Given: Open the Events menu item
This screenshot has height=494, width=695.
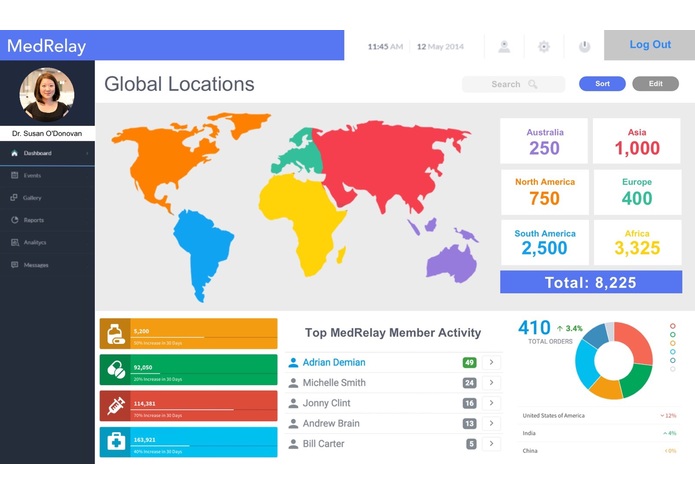Looking at the screenshot, I should (x=47, y=175).
